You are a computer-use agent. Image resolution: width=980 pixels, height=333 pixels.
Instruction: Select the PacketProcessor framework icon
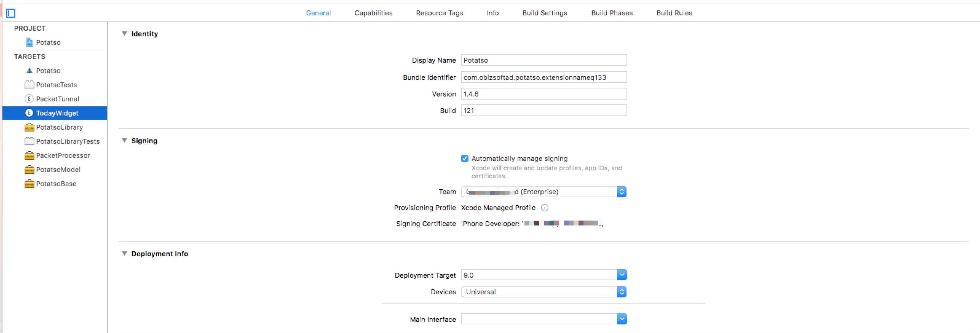tap(29, 155)
